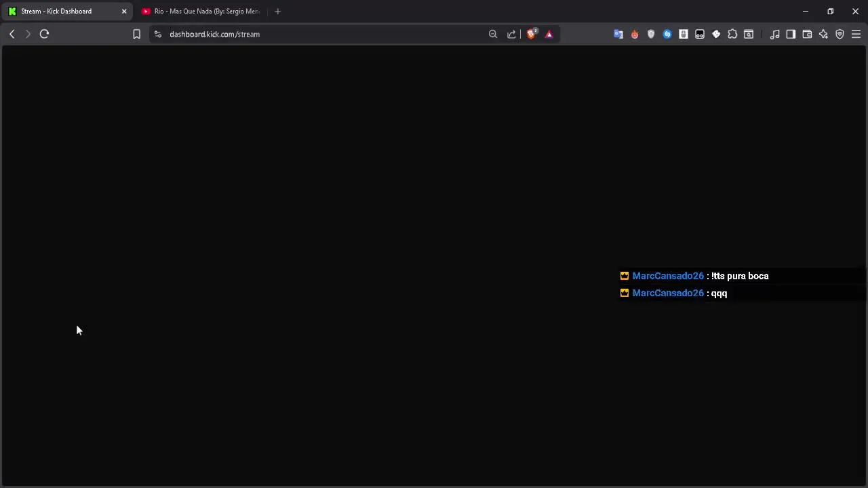Switch to the Rio - Mas Que Nada tab
The height and width of the screenshot is (488, 868).
click(x=201, y=12)
